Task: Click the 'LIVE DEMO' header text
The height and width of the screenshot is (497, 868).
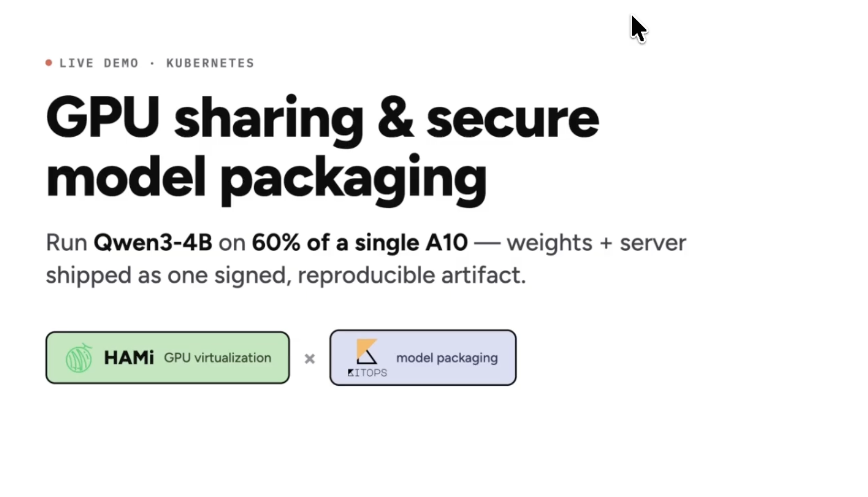Action: pyautogui.click(x=99, y=63)
